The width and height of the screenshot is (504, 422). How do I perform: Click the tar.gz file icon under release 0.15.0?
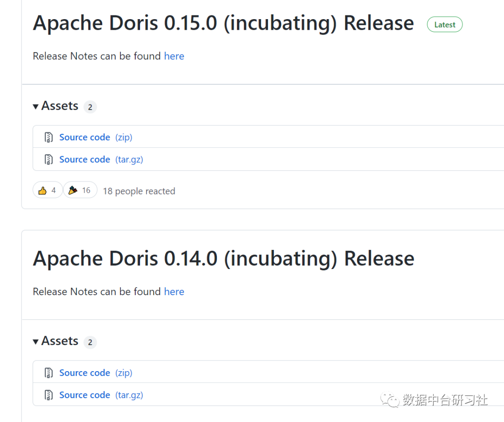pyautogui.click(x=49, y=159)
